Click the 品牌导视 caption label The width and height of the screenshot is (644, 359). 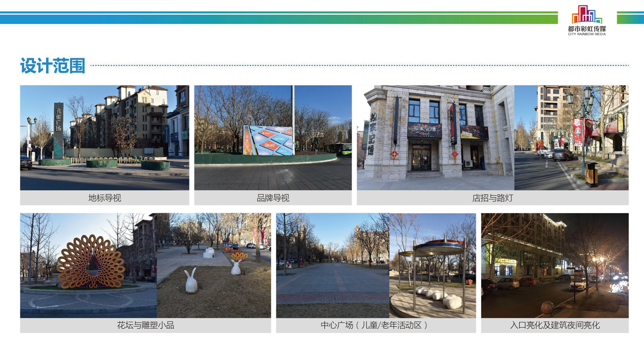tap(273, 198)
